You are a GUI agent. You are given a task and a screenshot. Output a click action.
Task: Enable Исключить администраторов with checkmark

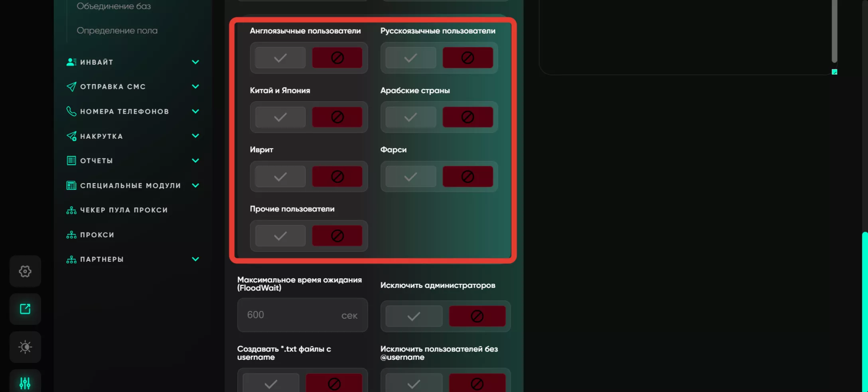[414, 316]
